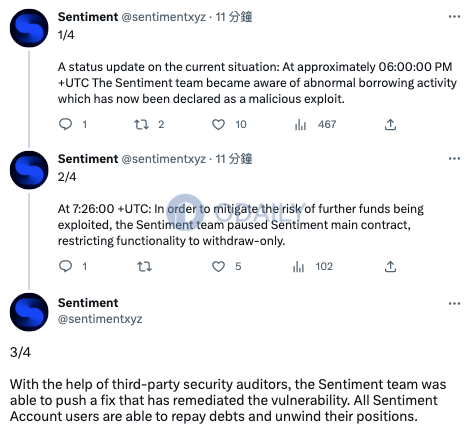The image size is (473, 426).
Task: Click Sentiment display name on the 3/4 tweet
Action: pos(88,303)
